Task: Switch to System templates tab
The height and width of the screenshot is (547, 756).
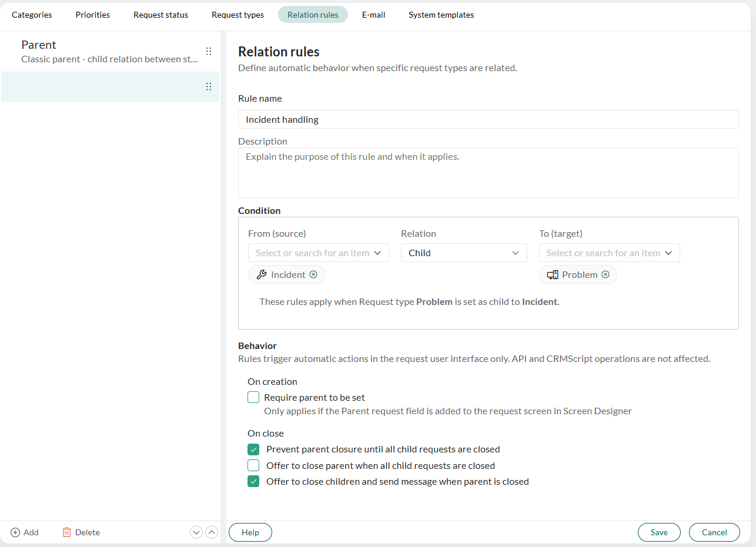Action: [x=441, y=15]
